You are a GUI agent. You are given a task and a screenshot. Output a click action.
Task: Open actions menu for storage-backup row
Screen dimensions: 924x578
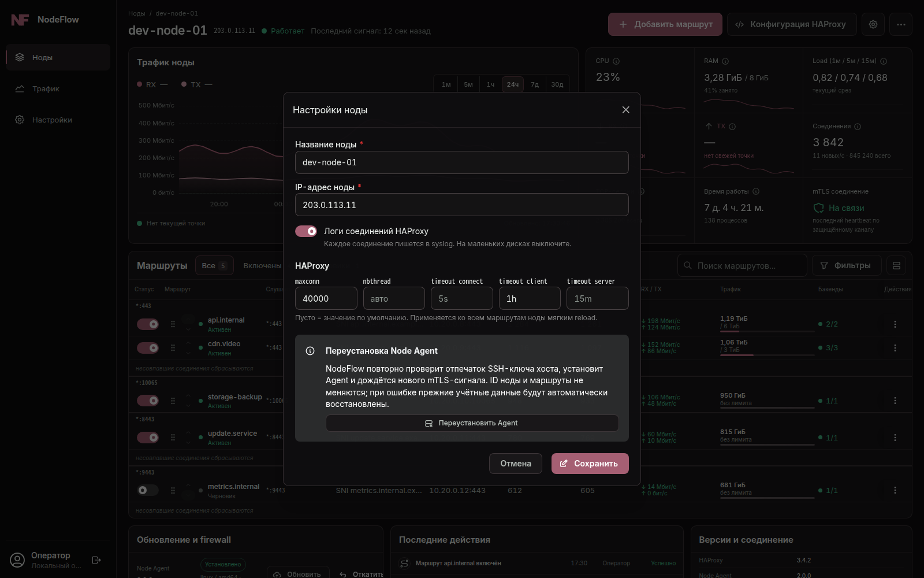(895, 401)
